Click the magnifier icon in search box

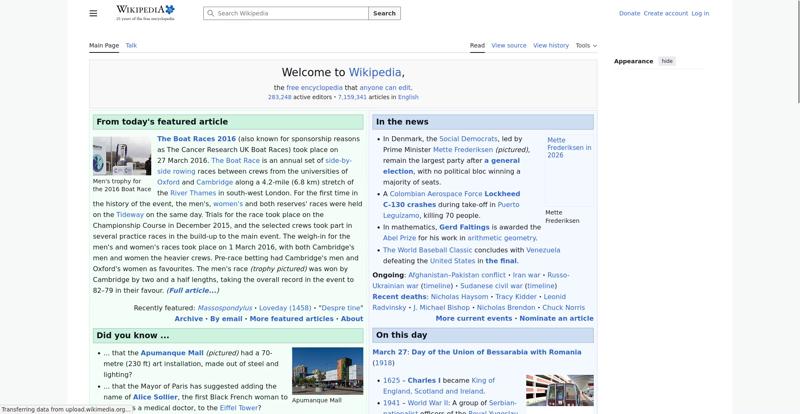click(210, 13)
